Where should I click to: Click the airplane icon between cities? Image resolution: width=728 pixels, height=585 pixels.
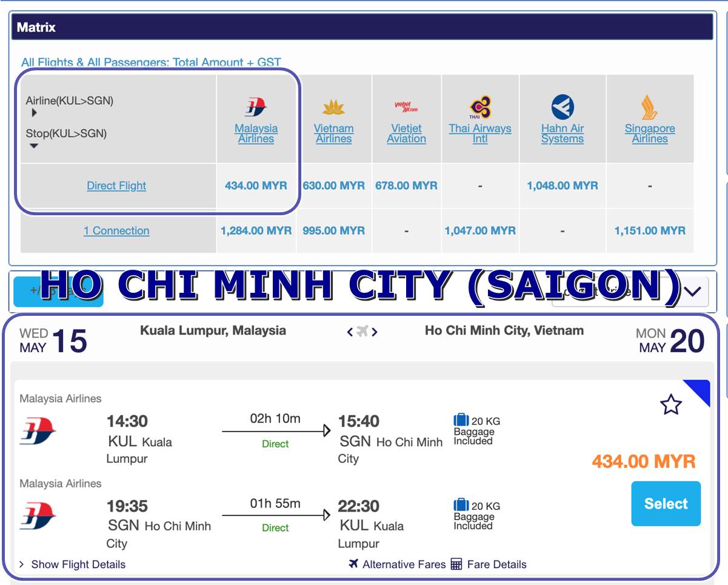[362, 331]
